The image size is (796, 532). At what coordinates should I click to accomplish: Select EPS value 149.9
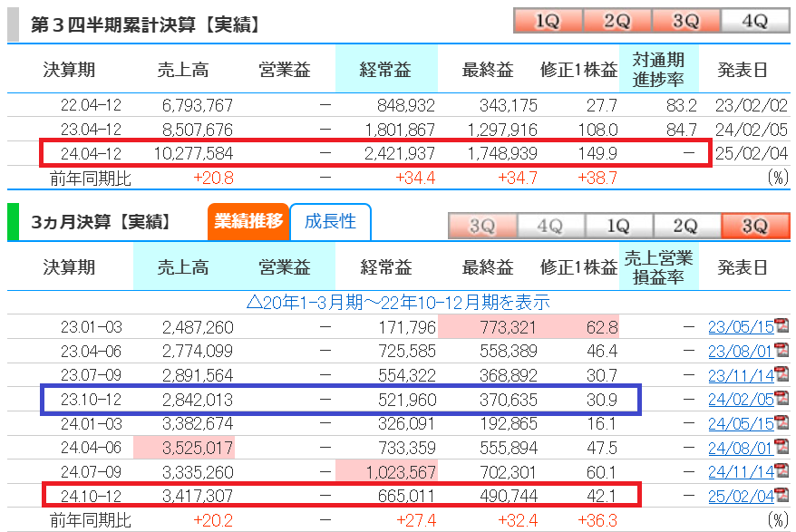pyautogui.click(x=598, y=153)
